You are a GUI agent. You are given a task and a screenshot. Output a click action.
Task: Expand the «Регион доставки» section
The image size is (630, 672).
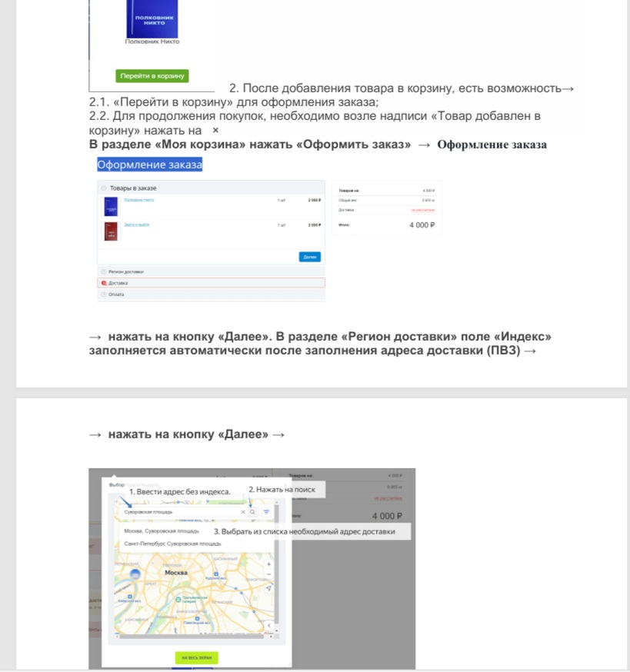[127, 271]
